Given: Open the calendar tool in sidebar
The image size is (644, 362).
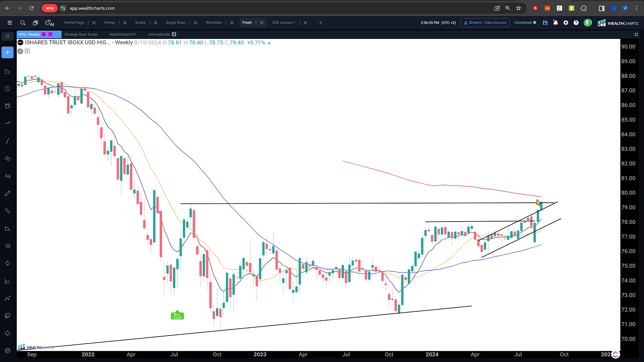Looking at the screenshot, I should 7,106.
